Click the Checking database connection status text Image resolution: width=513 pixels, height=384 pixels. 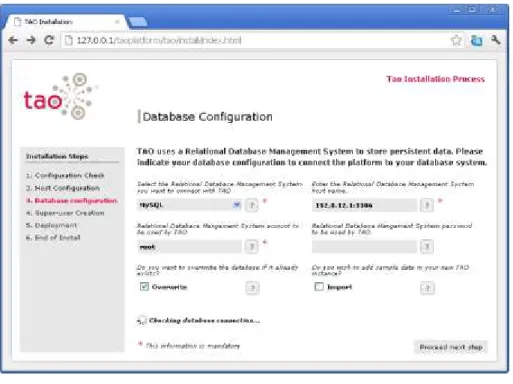click(204, 320)
